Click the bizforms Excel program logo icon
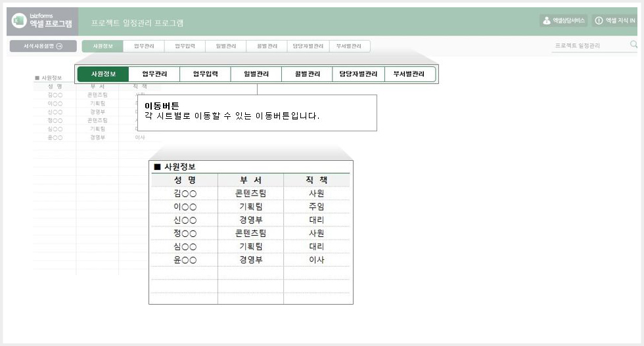 [x=19, y=20]
